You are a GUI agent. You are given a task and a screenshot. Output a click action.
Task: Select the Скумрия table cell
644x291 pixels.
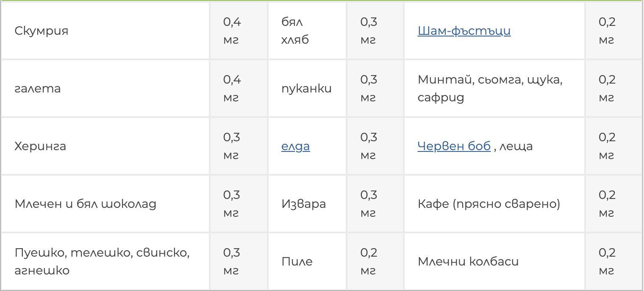click(42, 31)
